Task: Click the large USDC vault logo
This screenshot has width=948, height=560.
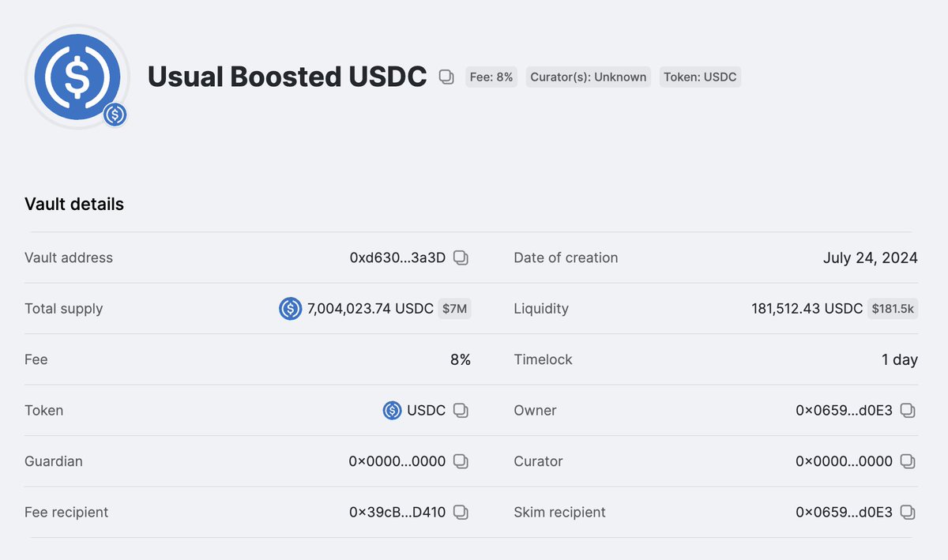Action: (77, 77)
